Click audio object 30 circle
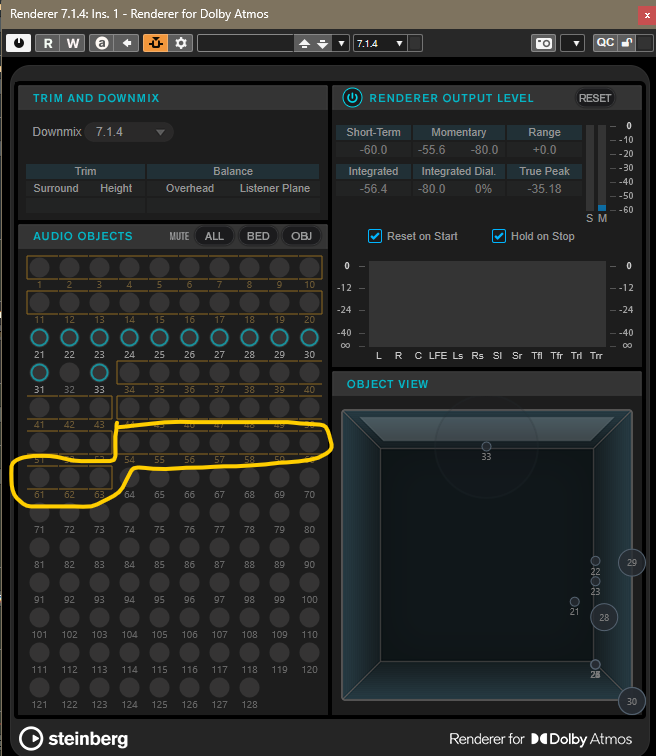The height and width of the screenshot is (756, 656). 309,338
